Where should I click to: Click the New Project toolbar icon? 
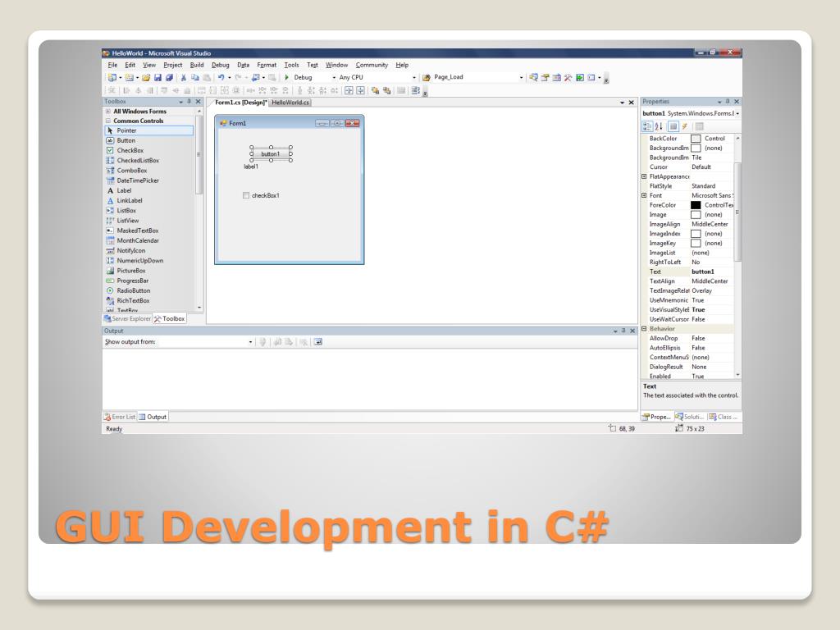pyautogui.click(x=112, y=78)
